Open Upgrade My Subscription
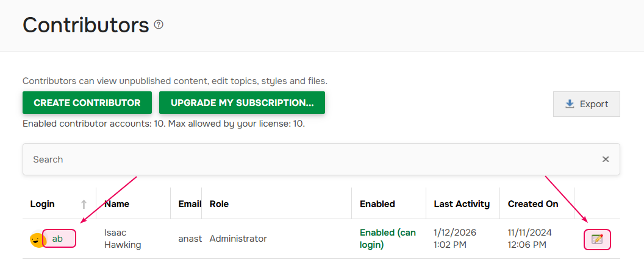The height and width of the screenshot is (263, 644). (x=242, y=103)
